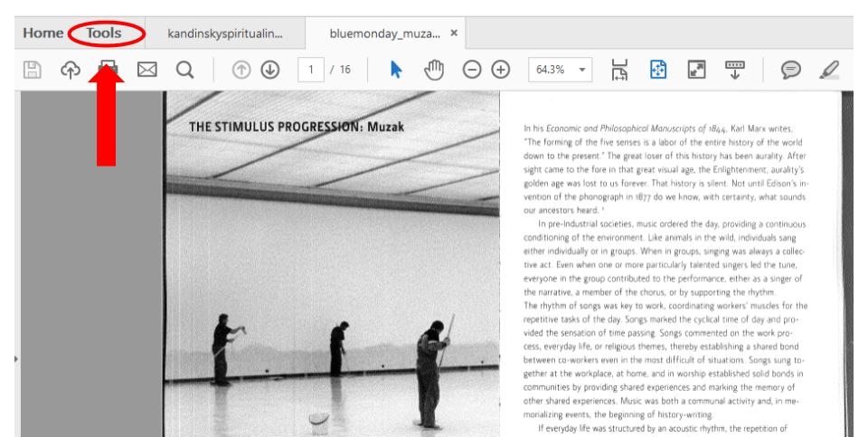Add a comment with speech bubble
The image size is (868, 437).
coord(790,70)
